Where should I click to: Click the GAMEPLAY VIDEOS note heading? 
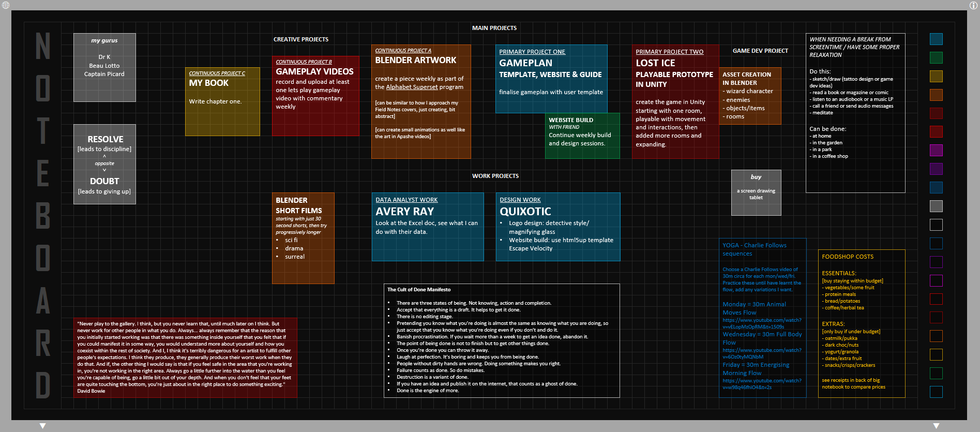pos(314,71)
